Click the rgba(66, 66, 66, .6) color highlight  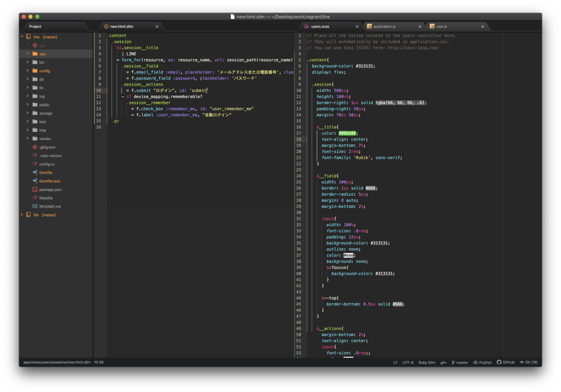(401, 103)
